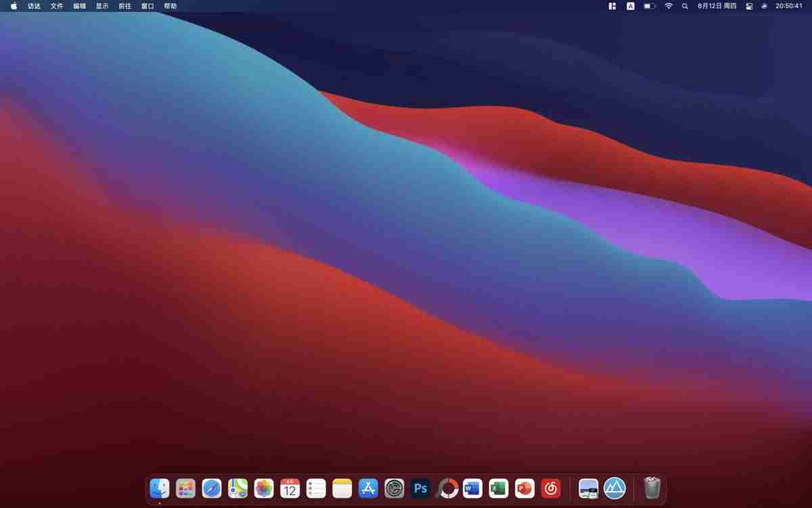Open Finder from the Dock

[160, 488]
